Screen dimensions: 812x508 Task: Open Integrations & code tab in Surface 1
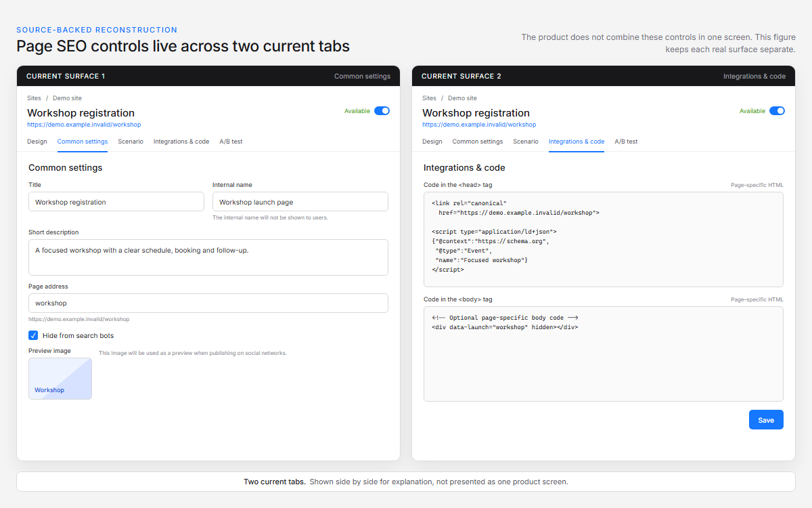(x=181, y=142)
